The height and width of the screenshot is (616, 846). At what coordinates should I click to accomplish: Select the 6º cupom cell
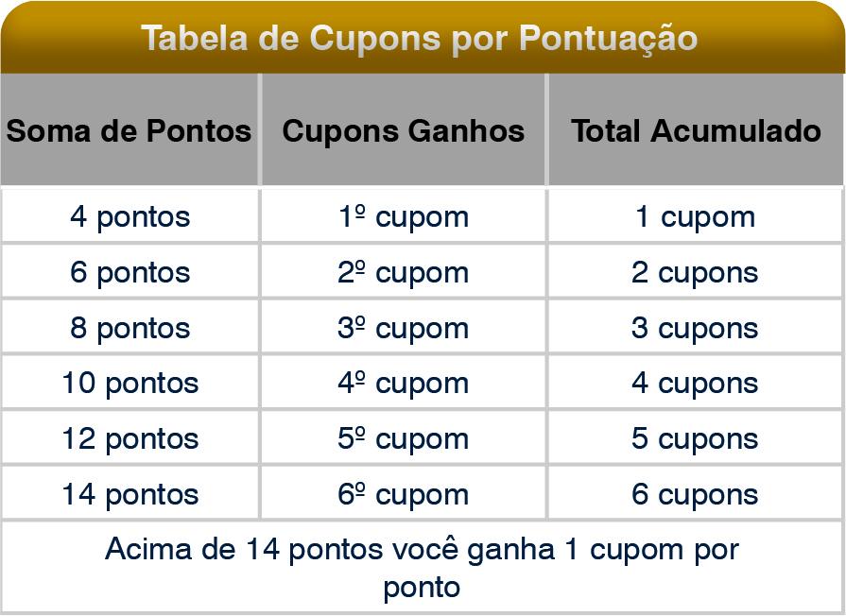tap(403, 494)
